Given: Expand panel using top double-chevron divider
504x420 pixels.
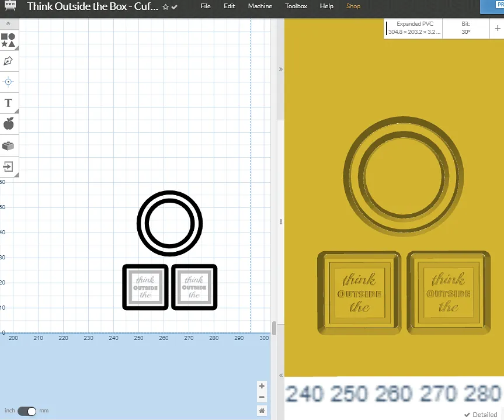Looking at the screenshot, I should coord(281,69).
